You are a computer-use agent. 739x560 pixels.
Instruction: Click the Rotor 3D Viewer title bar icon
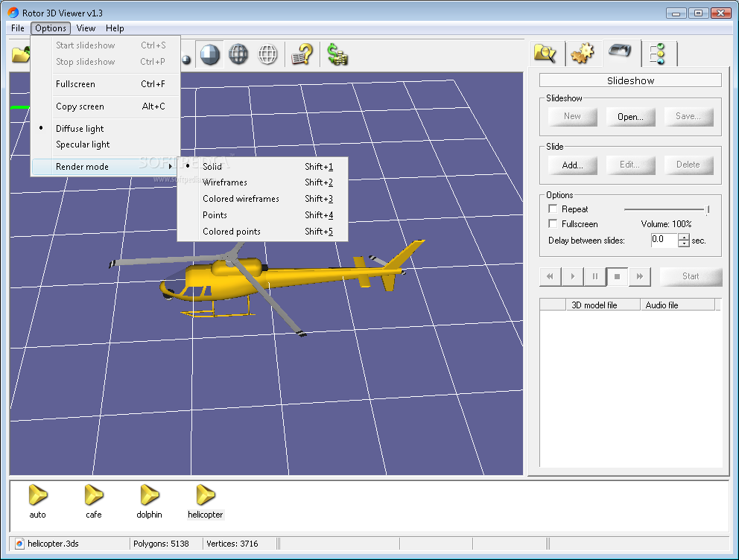tap(13, 13)
